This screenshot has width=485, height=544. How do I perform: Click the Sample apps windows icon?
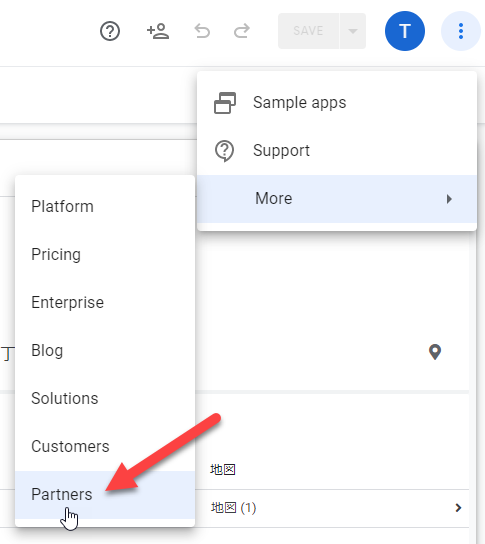(225, 103)
